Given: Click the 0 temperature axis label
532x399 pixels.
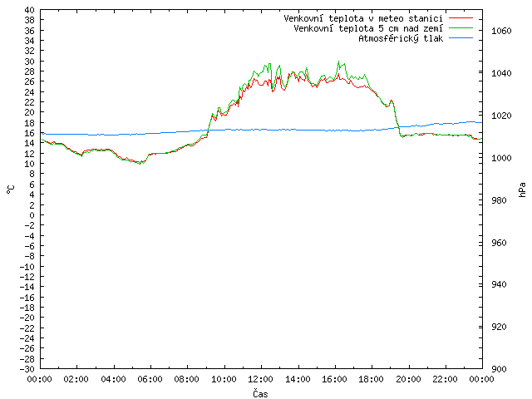Looking at the screenshot, I should [x=32, y=215].
